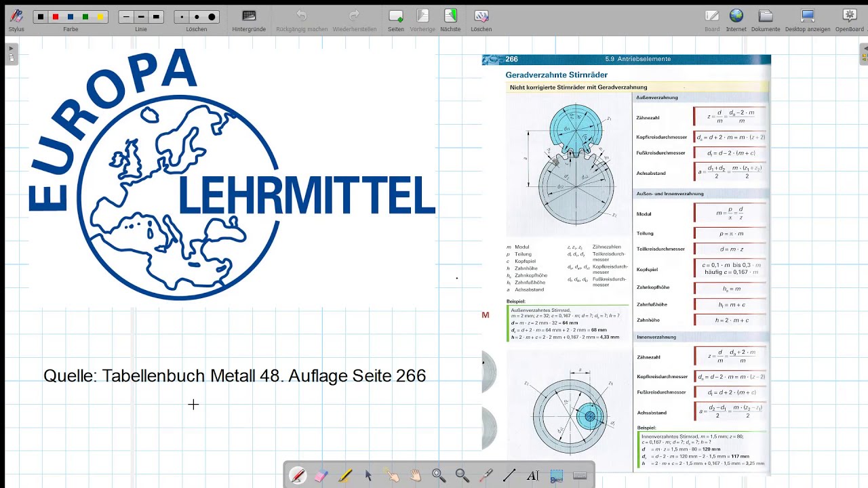Select the red pen color
This screenshot has height=488, width=868.
(56, 17)
